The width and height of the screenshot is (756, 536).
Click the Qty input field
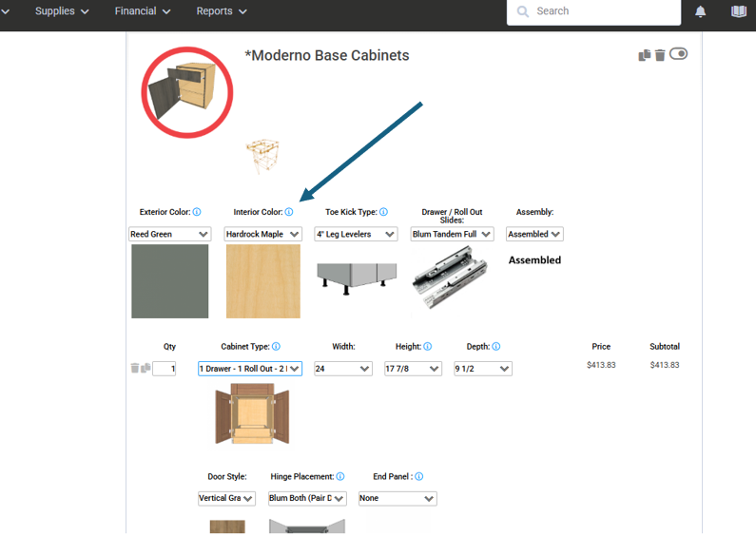coord(165,369)
